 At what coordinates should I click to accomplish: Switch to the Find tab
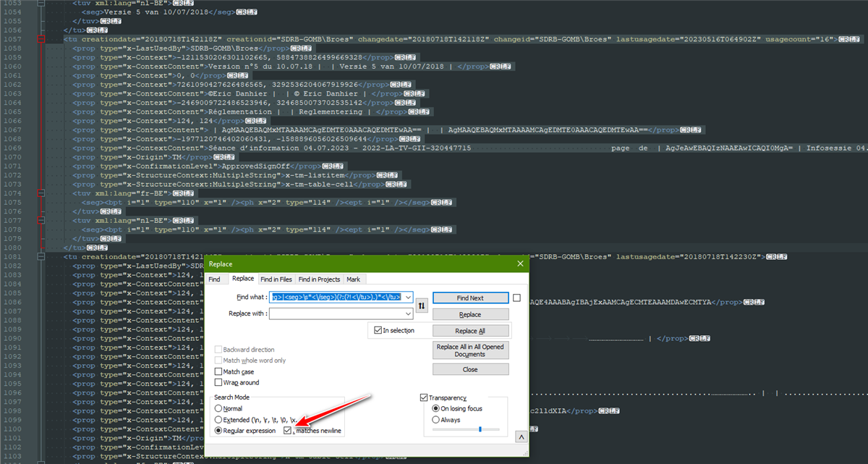(x=214, y=279)
